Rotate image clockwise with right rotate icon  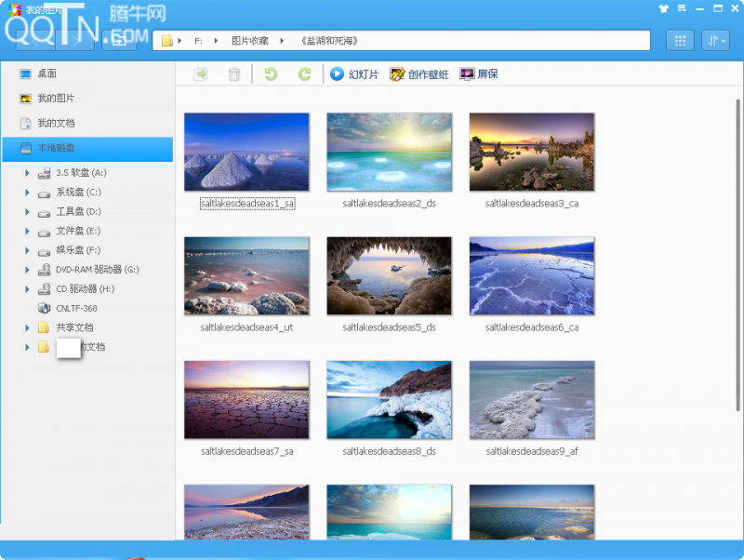coord(304,74)
